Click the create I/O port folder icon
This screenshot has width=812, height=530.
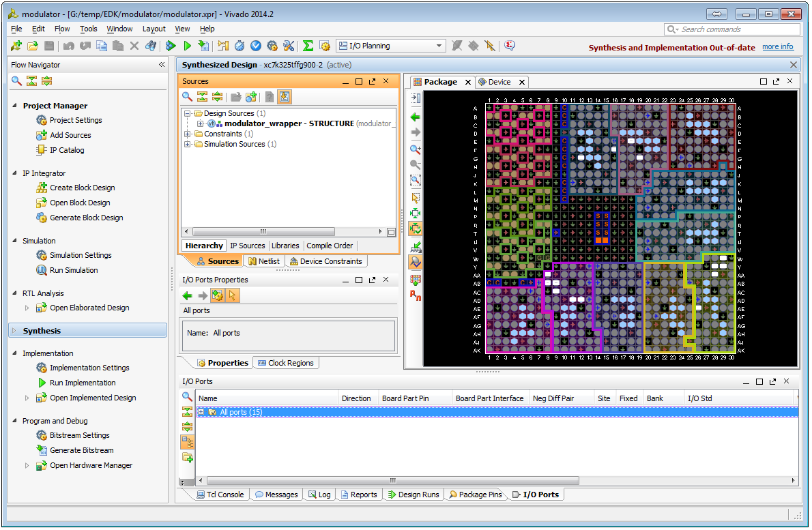click(188, 457)
